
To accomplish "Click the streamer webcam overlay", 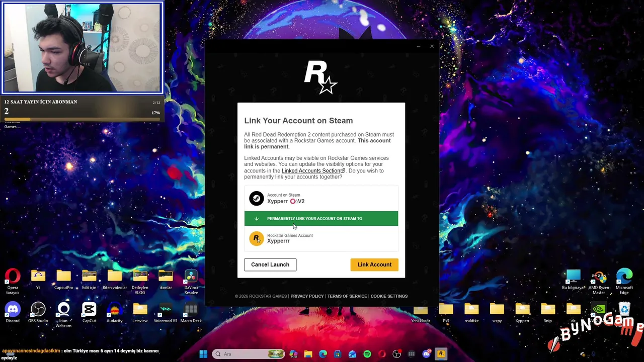I will click(x=83, y=48).
